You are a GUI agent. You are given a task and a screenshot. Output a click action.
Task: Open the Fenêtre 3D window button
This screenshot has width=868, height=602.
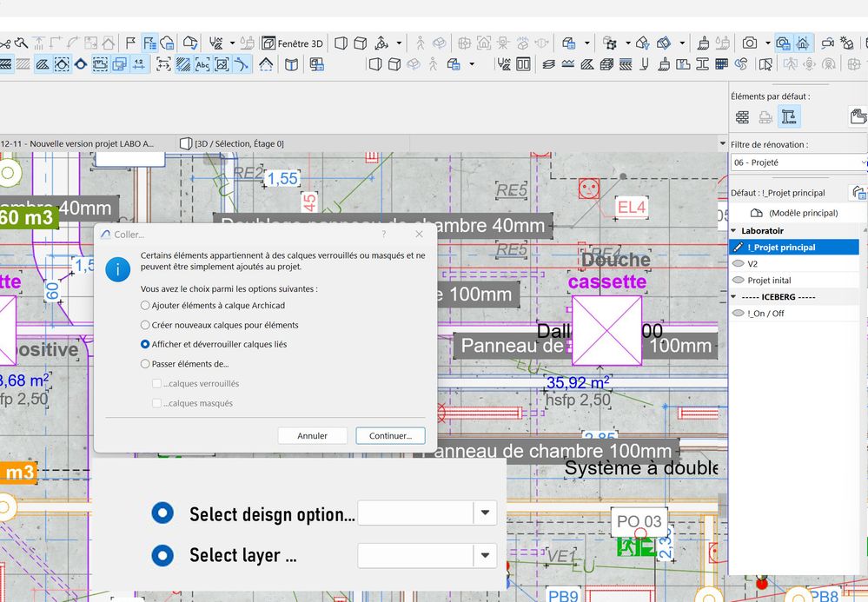click(x=292, y=43)
